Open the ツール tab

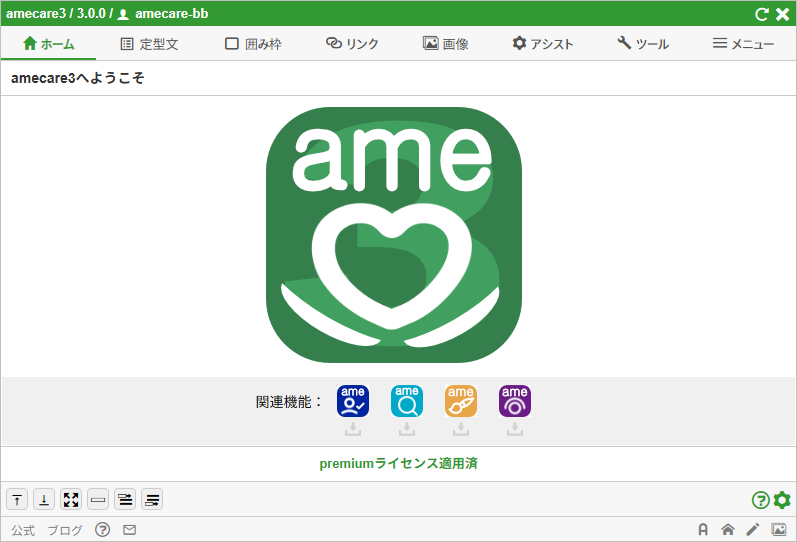click(643, 44)
